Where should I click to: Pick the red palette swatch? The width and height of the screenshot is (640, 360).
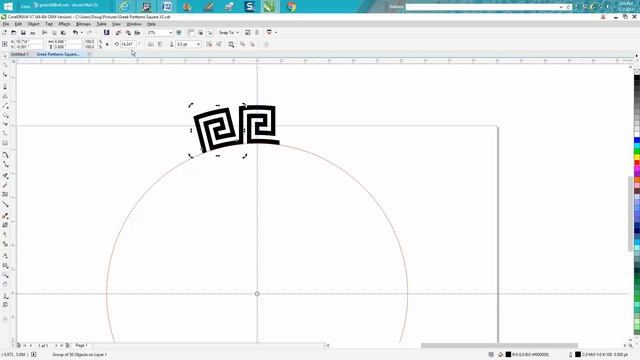(x=637, y=163)
